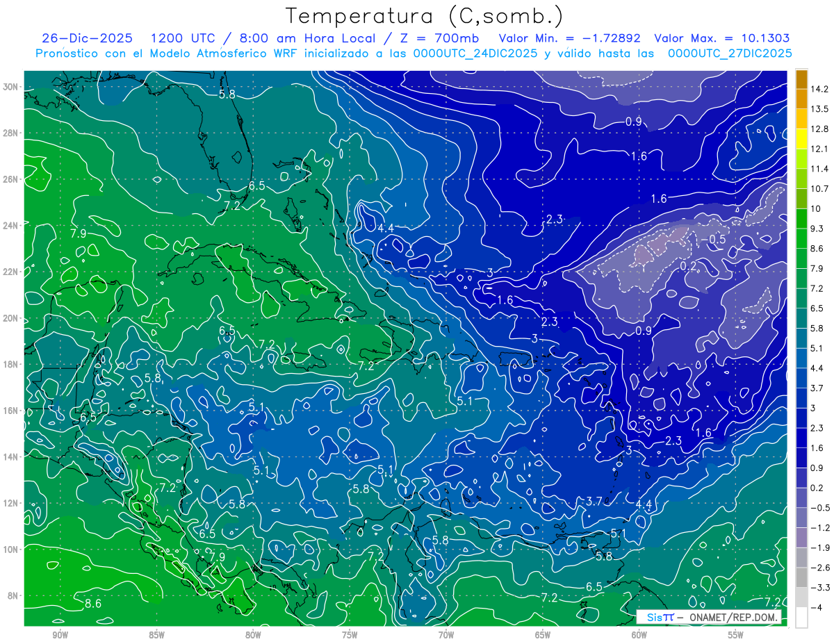Click the "70W" longitude axis label
The height and width of the screenshot is (644, 834).
[446, 636]
